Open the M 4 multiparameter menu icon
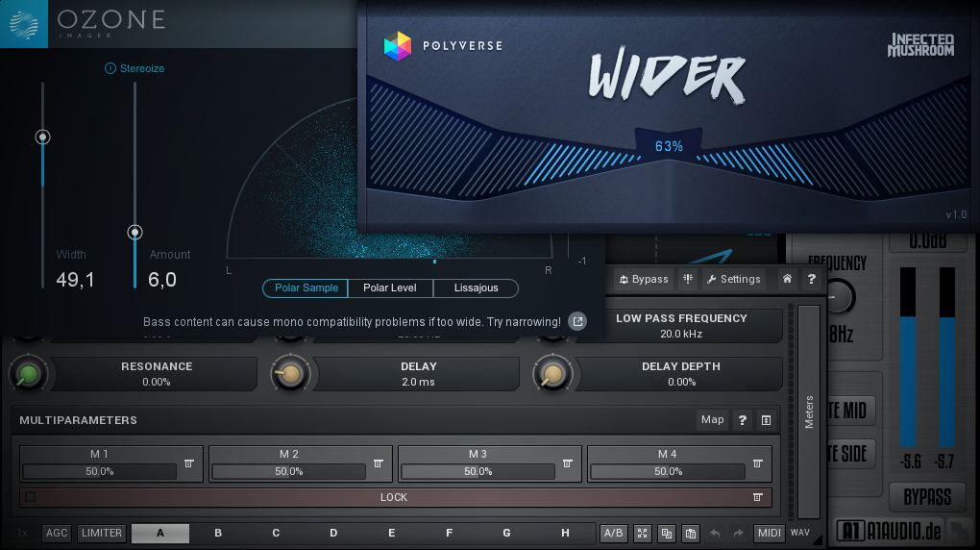 757,463
